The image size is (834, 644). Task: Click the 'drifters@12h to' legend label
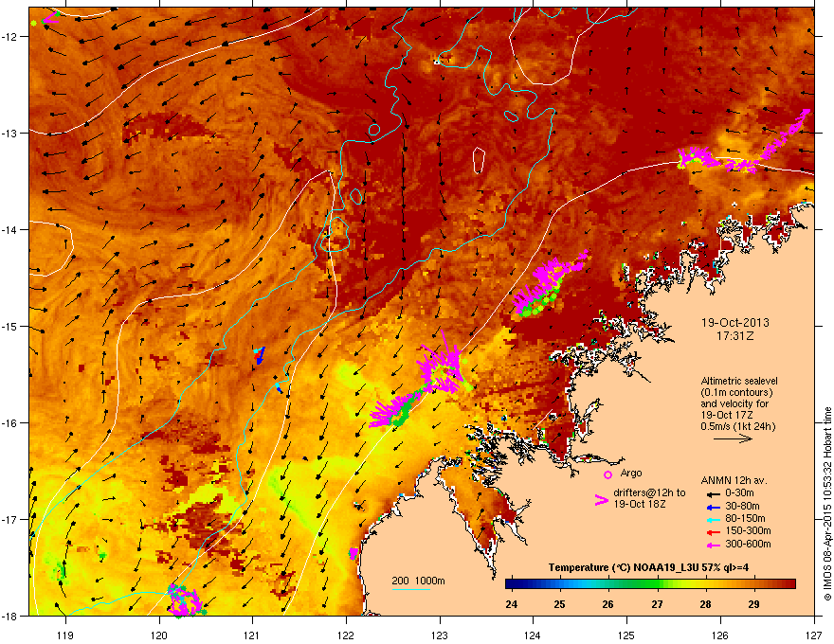pos(649,493)
